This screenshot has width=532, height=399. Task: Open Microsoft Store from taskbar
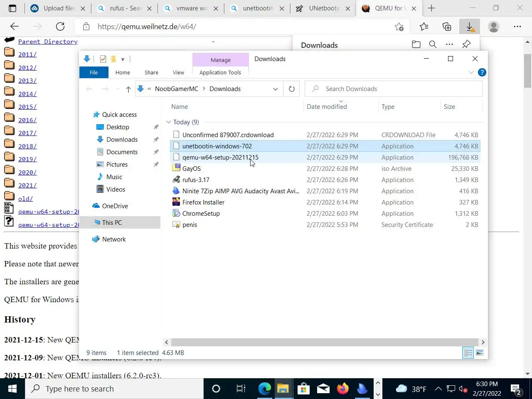coord(303,389)
